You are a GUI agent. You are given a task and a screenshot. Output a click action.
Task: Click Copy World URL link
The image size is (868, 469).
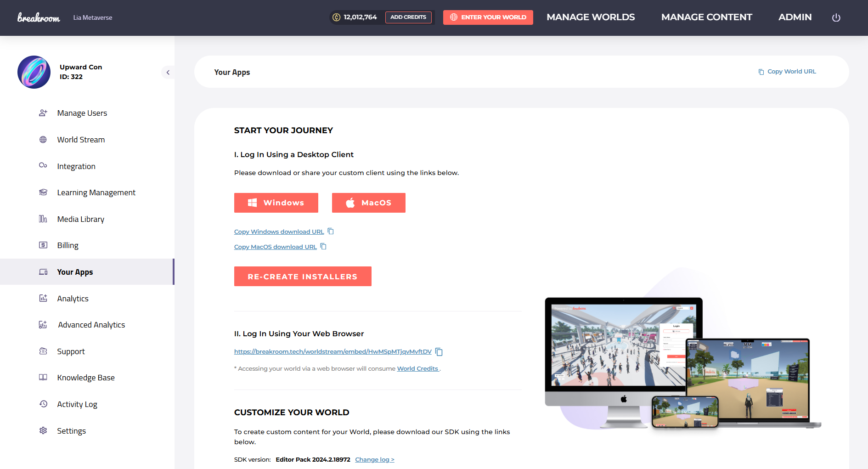click(x=787, y=72)
